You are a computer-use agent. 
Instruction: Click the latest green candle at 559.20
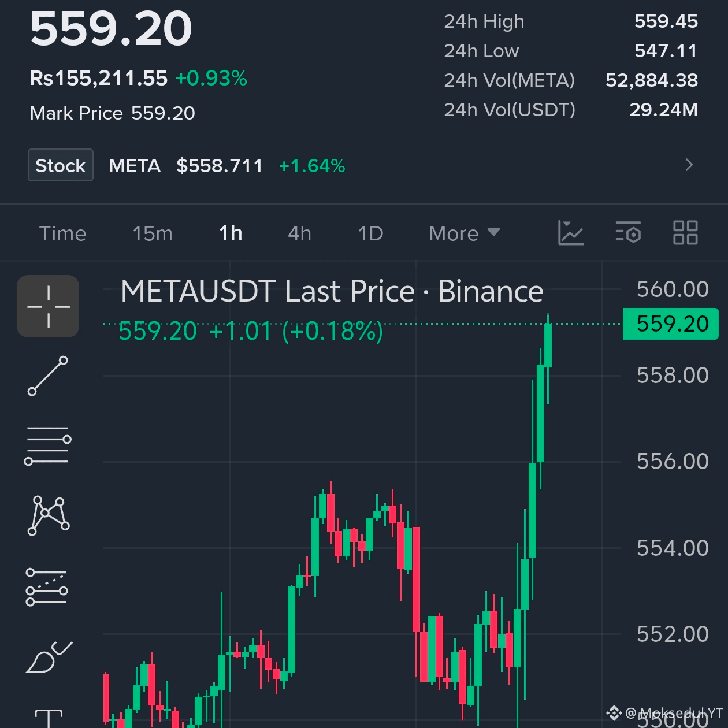pyautogui.click(x=548, y=345)
